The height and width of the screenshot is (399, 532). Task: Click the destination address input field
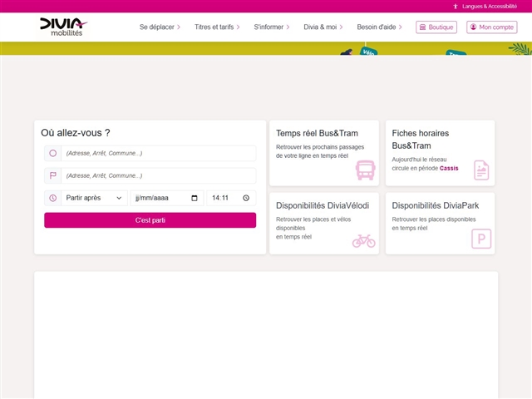tap(158, 175)
